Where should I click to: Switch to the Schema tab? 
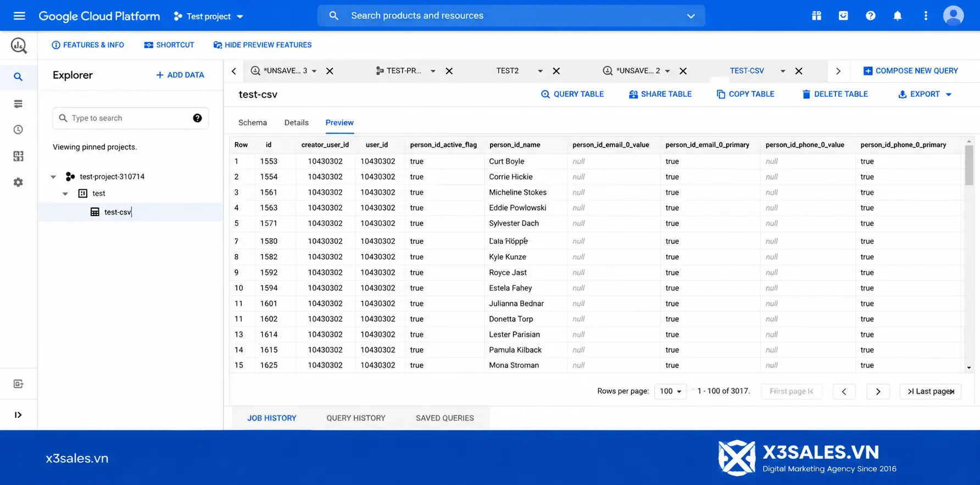[x=253, y=123]
